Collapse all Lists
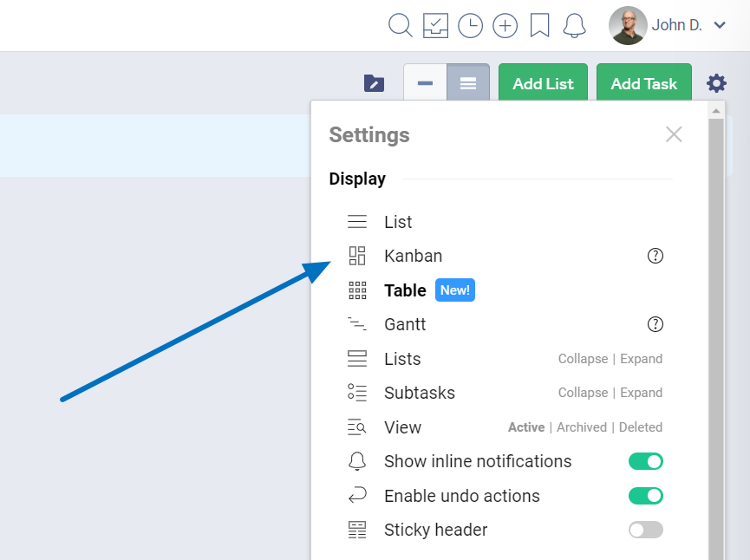 [583, 359]
